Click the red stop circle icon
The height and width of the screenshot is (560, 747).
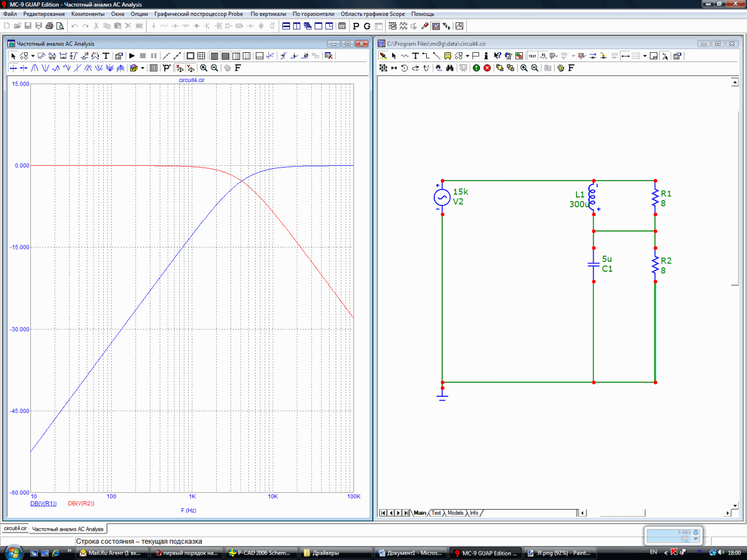[x=487, y=68]
